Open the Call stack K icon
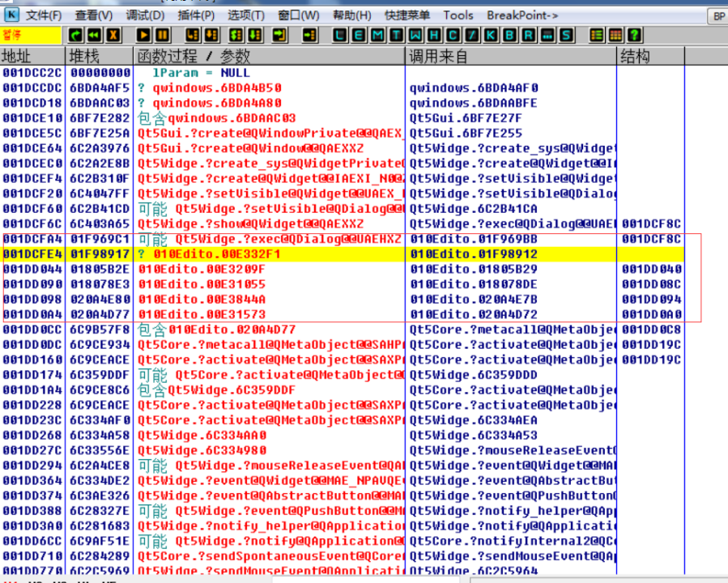The width and height of the screenshot is (728, 583). coord(491,35)
